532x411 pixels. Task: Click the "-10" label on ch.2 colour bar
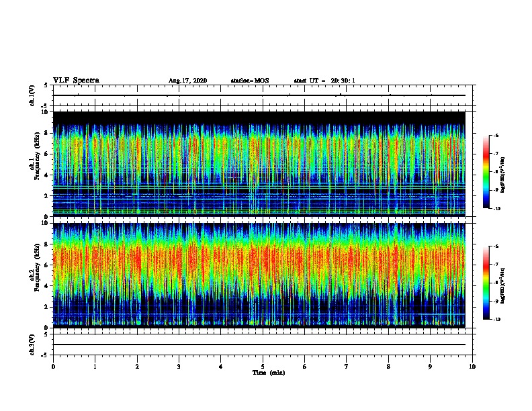tap(496, 320)
